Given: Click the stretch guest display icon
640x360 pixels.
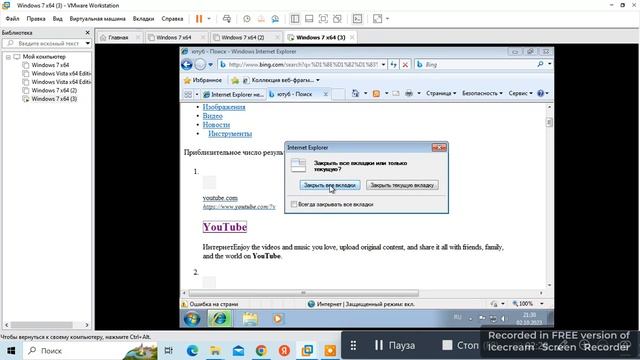Looking at the screenshot, I should point(378,19).
